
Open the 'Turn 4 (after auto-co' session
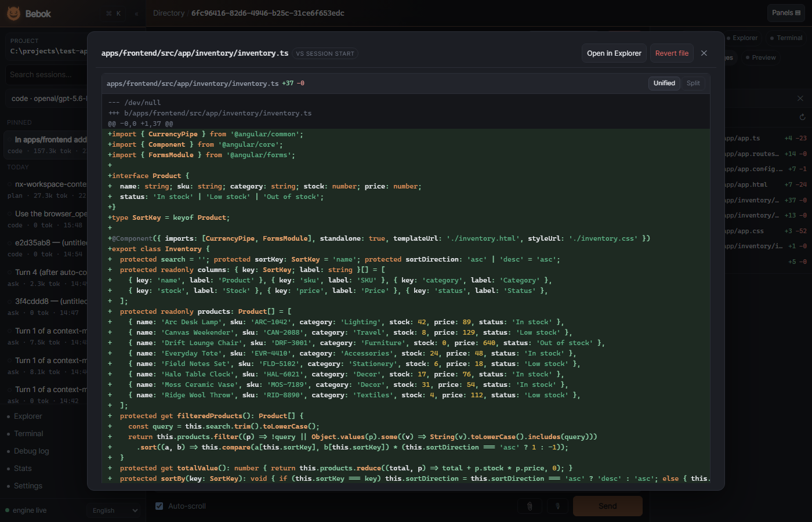[46, 278]
